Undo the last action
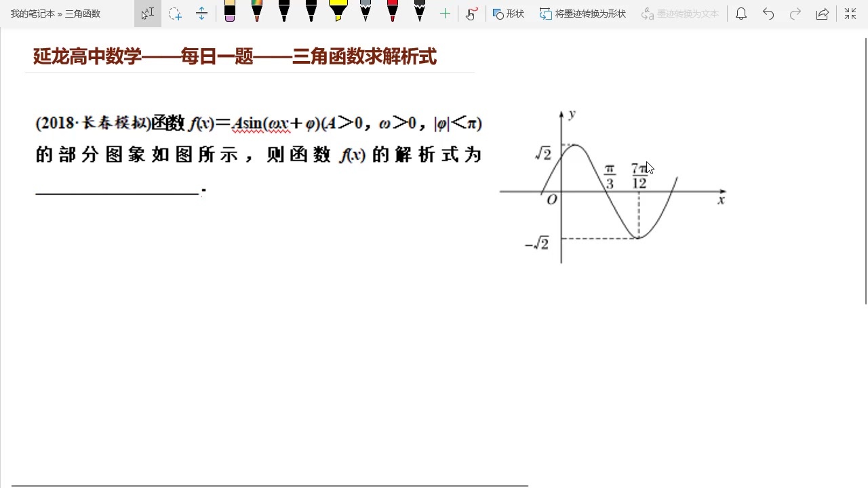868x488 pixels. (768, 14)
